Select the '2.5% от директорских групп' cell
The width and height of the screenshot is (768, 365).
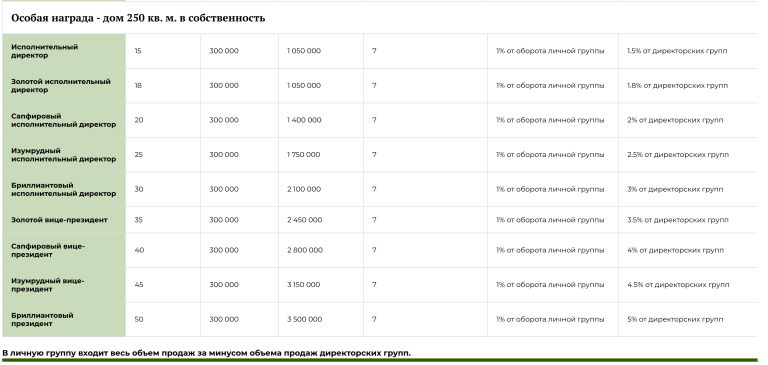(x=688, y=155)
